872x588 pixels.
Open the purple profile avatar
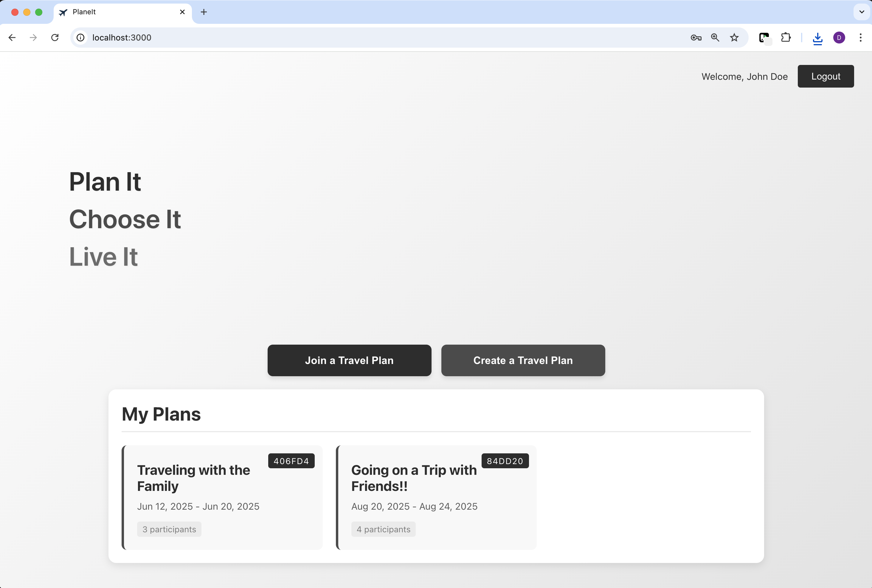point(839,38)
